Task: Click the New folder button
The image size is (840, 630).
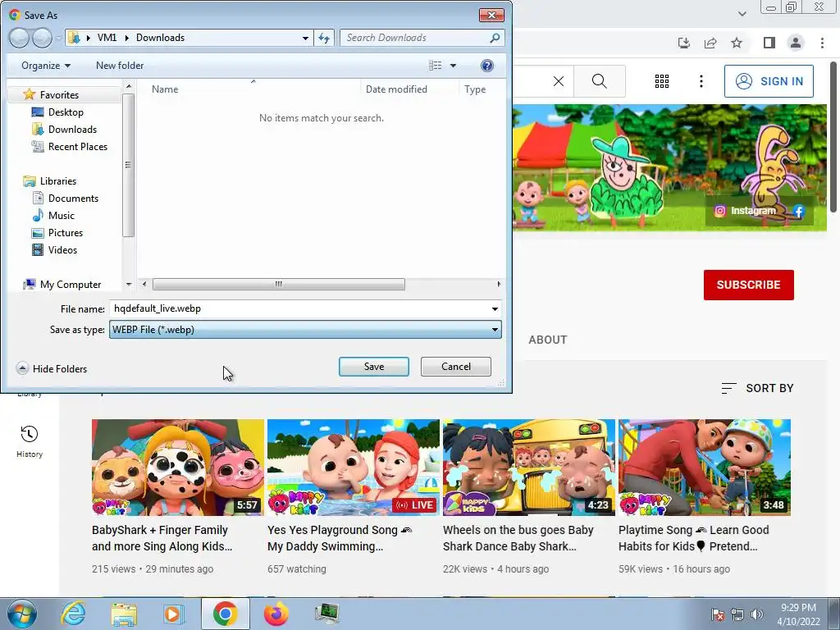Action: tap(120, 66)
